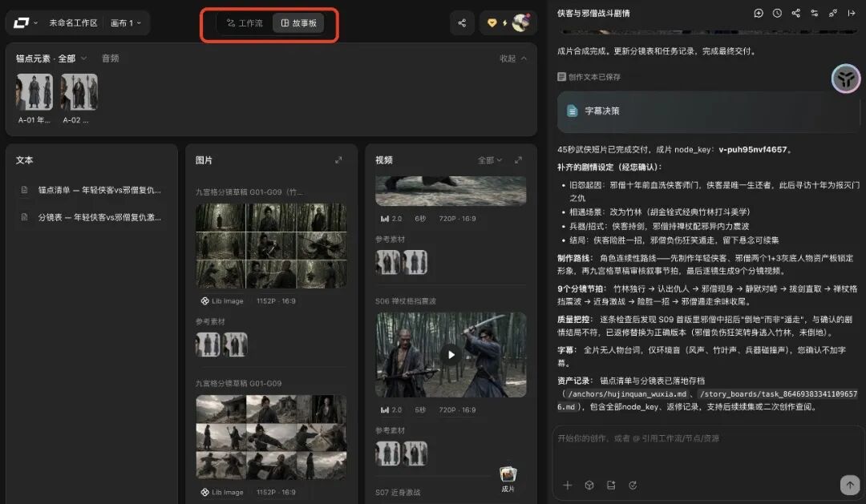The image size is (866, 504).
Task: Open the app logo menu
Action: tap(21, 22)
